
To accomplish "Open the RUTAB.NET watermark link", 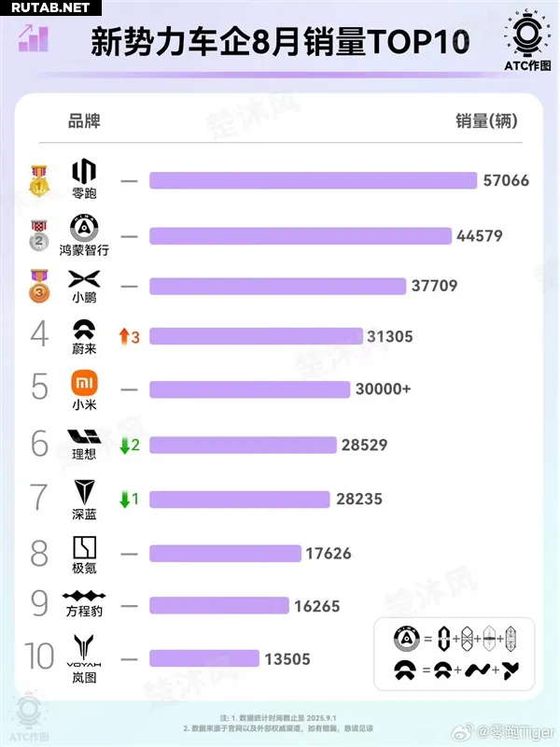I will pyautogui.click(x=50, y=7).
